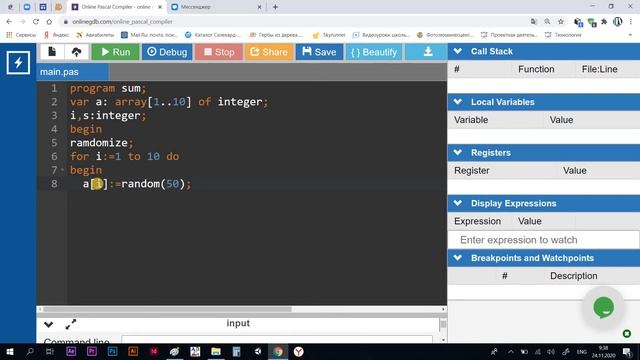Click the upload file cloud icon

[x=76, y=52]
